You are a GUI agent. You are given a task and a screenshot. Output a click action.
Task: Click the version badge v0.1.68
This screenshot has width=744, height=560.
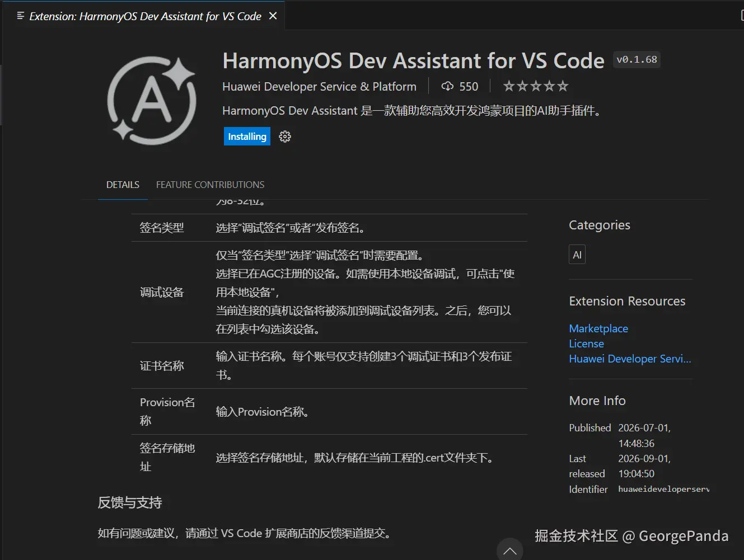637,59
